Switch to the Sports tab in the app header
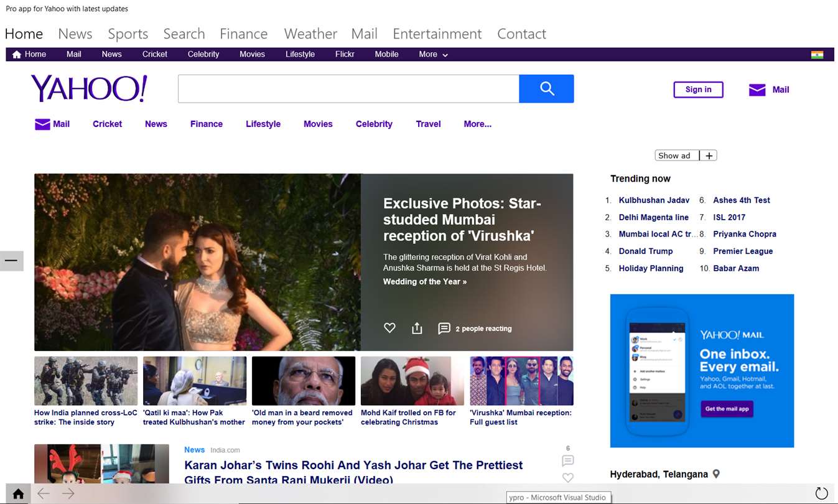838x504 pixels. coord(128,34)
